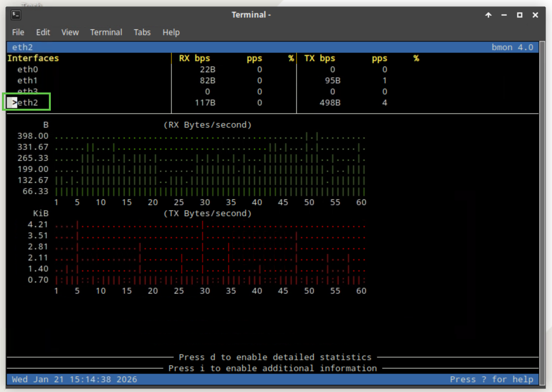The width and height of the screenshot is (552, 392).
Task: Open the Terminal menu
Action: pyautogui.click(x=106, y=32)
